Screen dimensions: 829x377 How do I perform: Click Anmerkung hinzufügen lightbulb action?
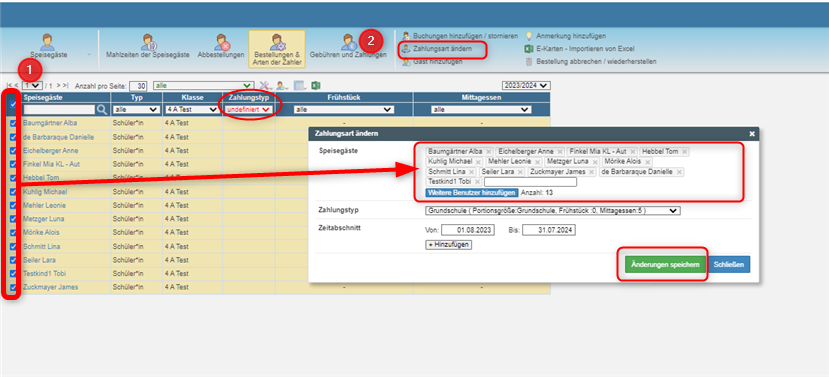(565, 36)
